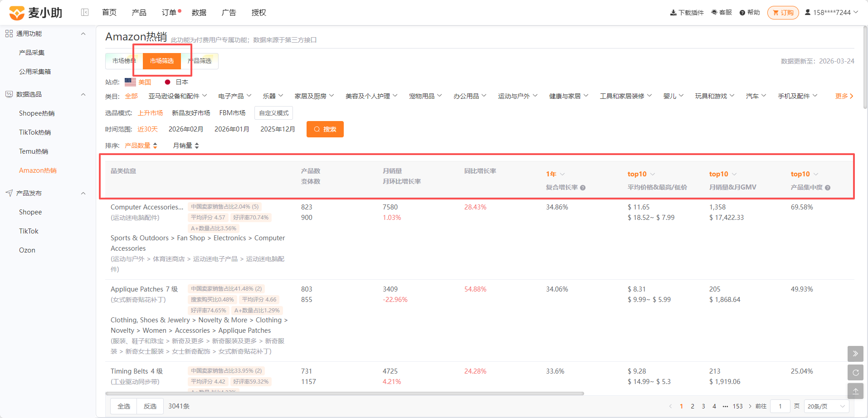
Task: Open 客服 customer service
Action: click(722, 12)
